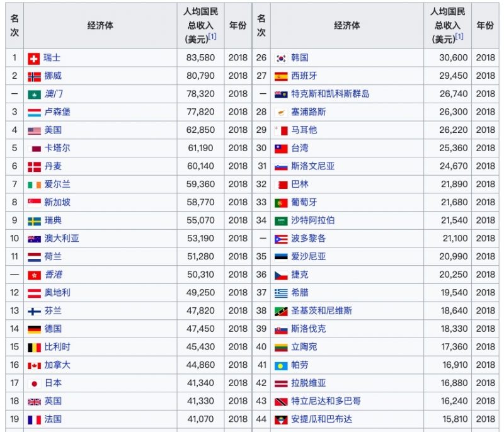Open the 瑞士 link

point(52,58)
